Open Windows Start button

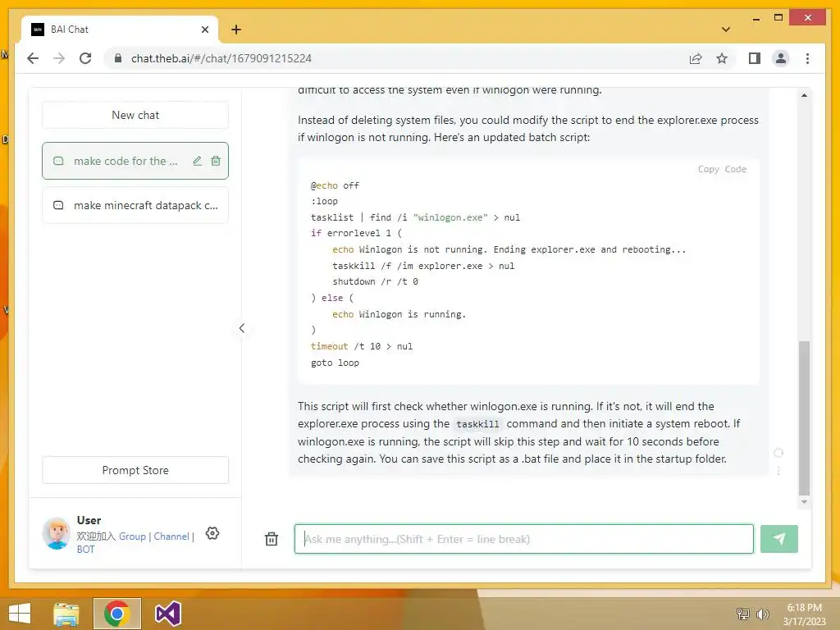20,614
